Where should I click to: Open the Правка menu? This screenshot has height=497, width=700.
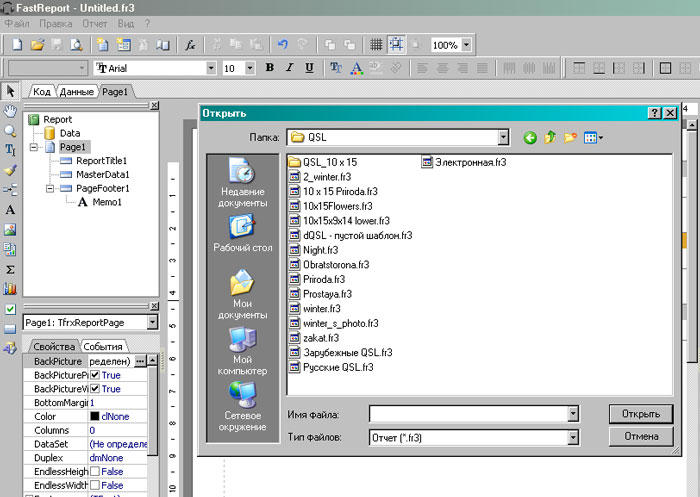(x=55, y=23)
